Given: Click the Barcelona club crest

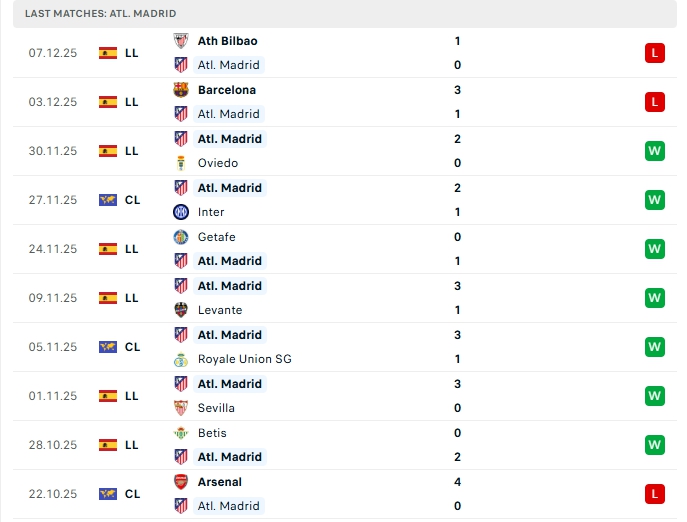Looking at the screenshot, I should (181, 90).
